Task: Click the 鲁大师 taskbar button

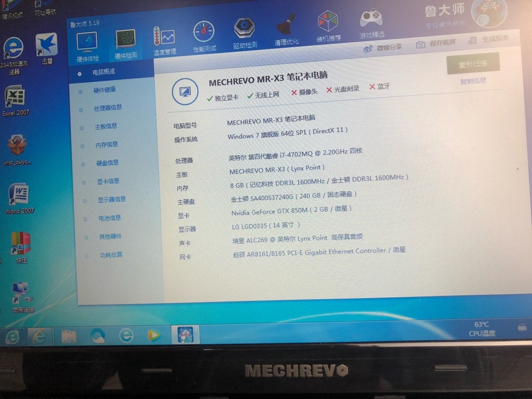Action: pyautogui.click(x=185, y=334)
